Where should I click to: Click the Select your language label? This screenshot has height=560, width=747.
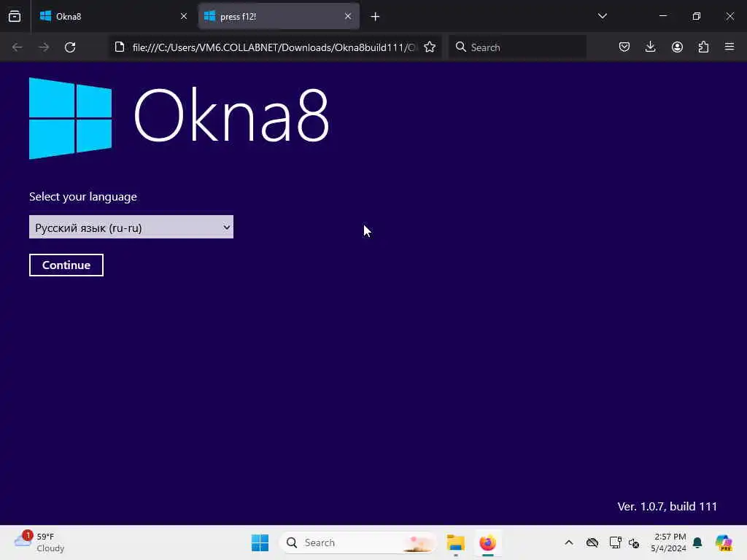coord(83,197)
